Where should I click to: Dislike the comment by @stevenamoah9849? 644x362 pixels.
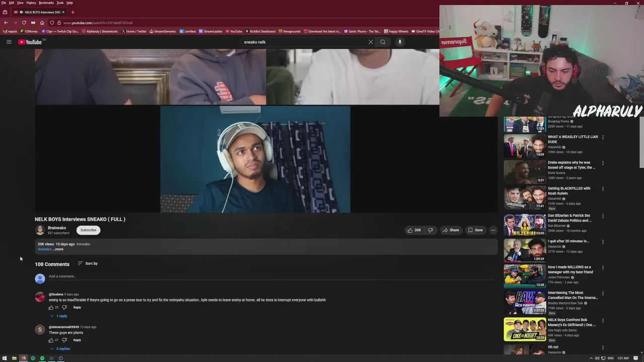click(64, 340)
